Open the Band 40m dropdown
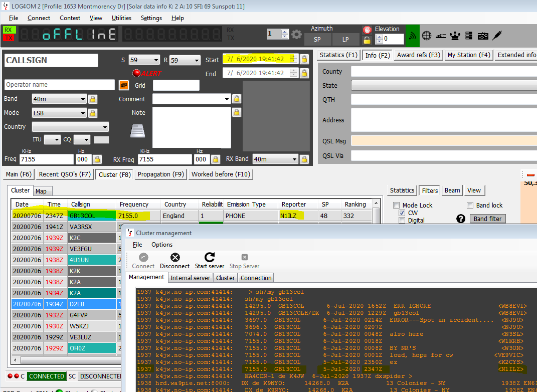This screenshot has width=537, height=392. click(83, 99)
